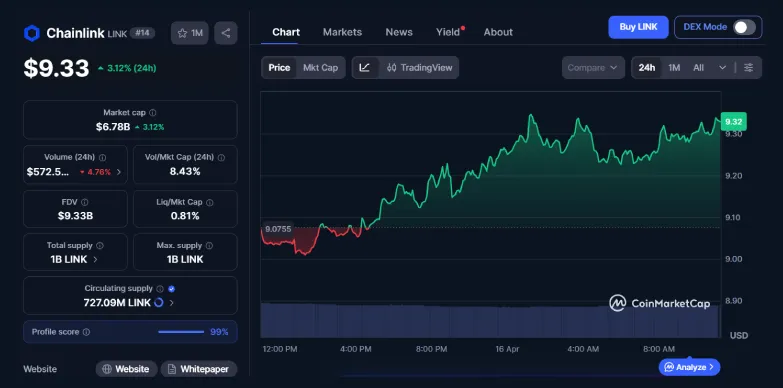Screen dimensions: 783x388
Task: Add to watchlist via the 1M star button
Action: tap(190, 33)
